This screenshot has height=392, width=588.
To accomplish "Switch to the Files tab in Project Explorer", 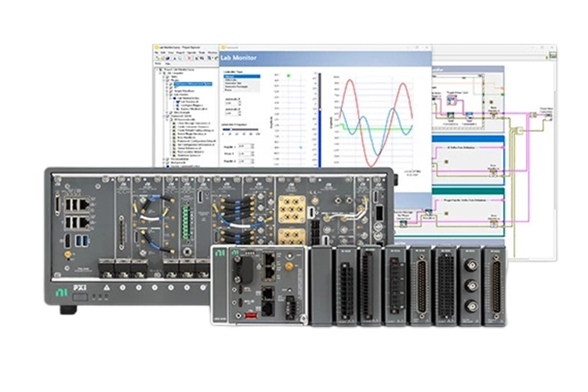I will 168,64.
